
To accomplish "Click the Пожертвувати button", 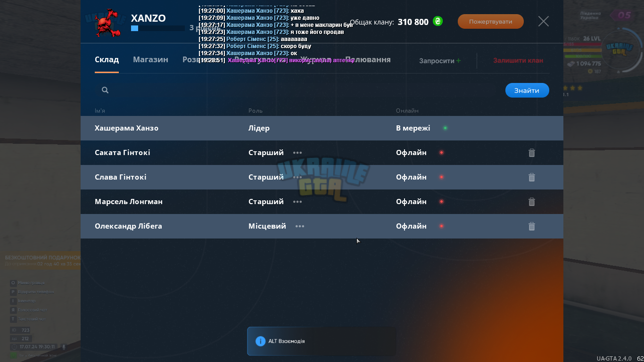I will coord(491,22).
